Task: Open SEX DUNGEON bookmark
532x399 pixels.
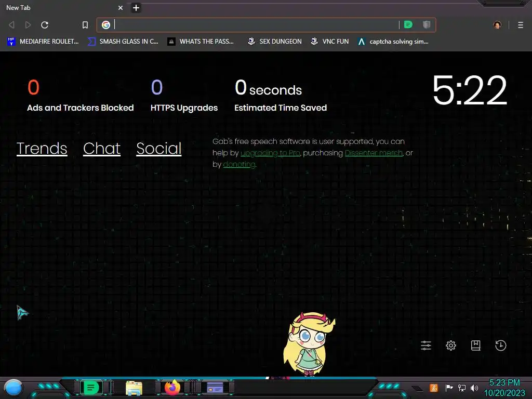Action: (x=274, y=42)
